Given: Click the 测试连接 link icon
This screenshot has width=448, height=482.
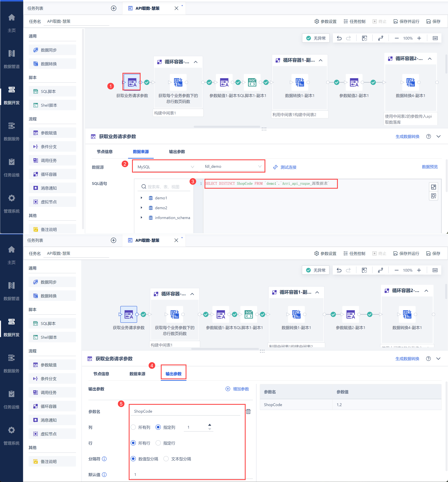Looking at the screenshot, I should click(275, 167).
